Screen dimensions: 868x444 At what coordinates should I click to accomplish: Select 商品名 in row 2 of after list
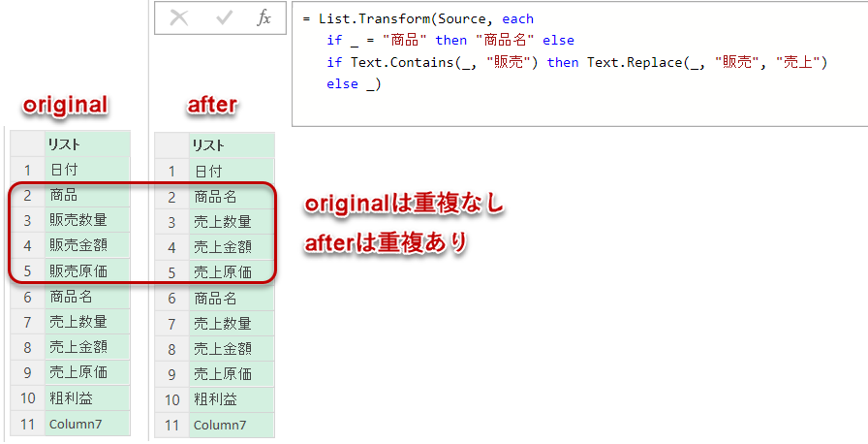(x=232, y=197)
